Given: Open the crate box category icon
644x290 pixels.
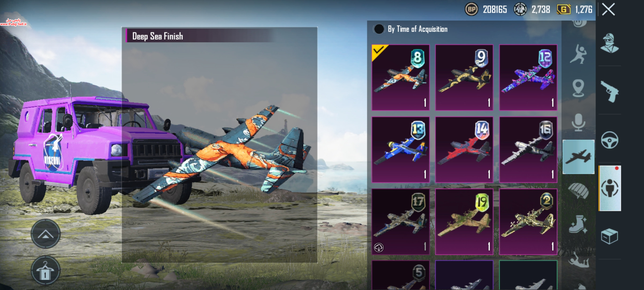Looking at the screenshot, I should click(609, 236).
